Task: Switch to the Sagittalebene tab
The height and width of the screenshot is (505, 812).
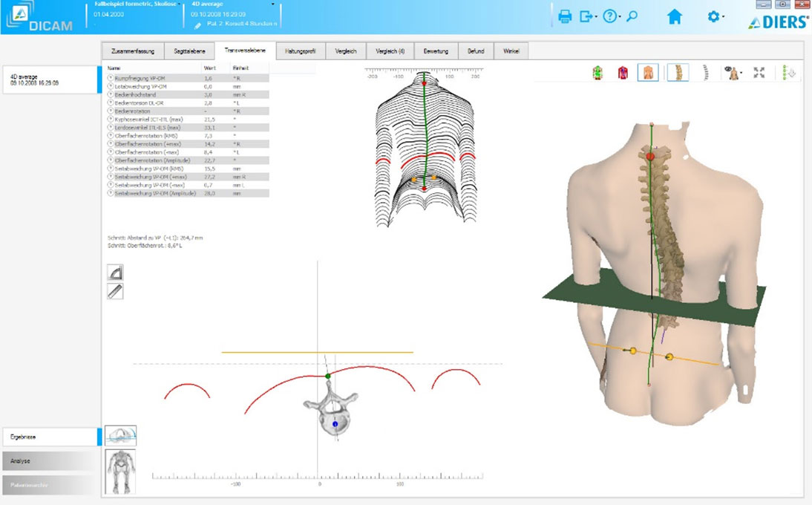Action: click(189, 51)
